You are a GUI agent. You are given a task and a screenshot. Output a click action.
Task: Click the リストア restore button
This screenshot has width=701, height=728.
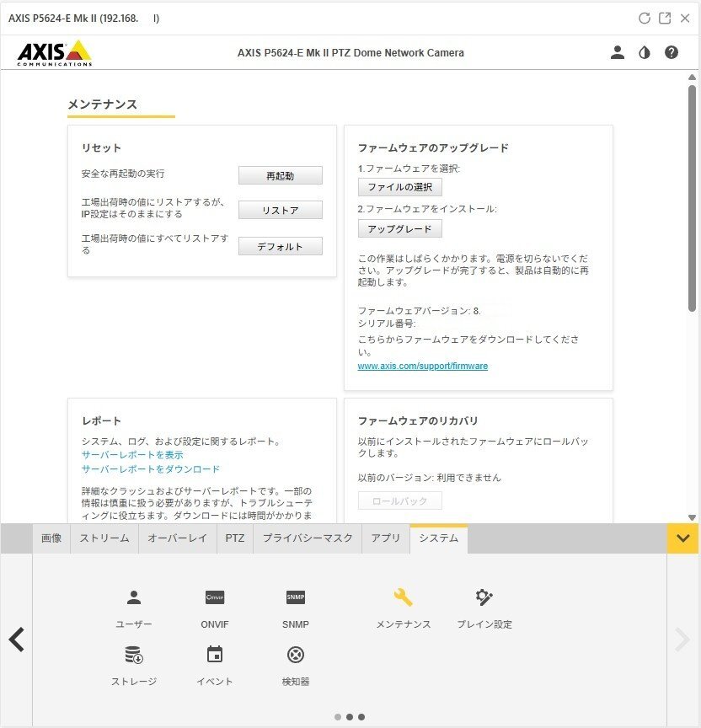[x=281, y=210]
